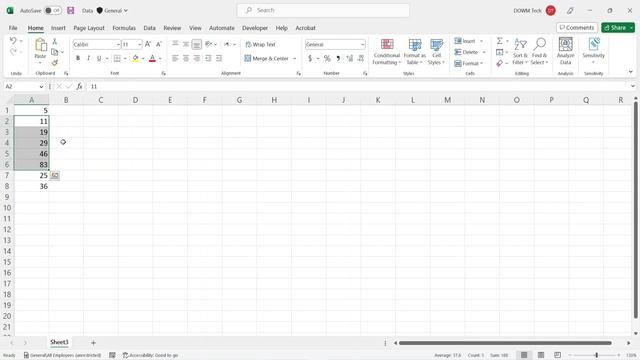Click Sensitivity button

(x=593, y=51)
